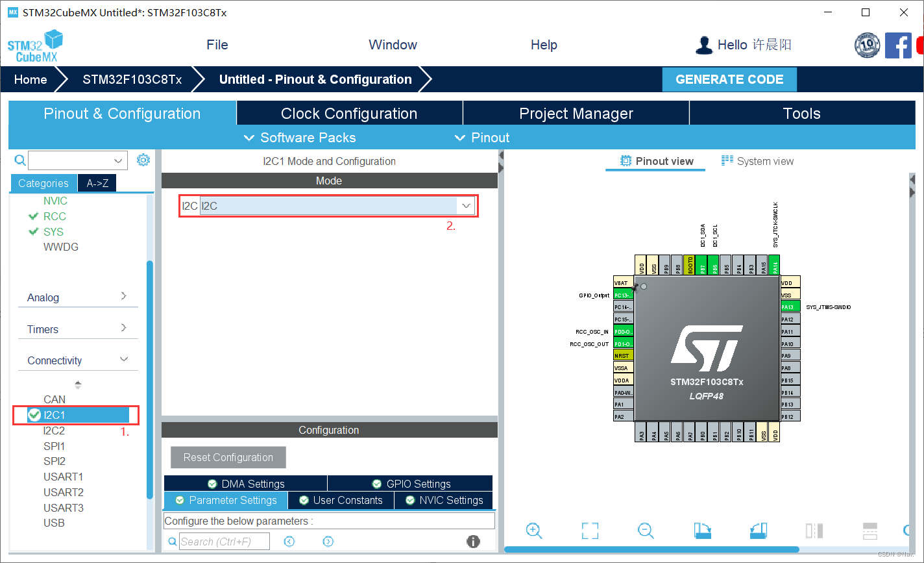Zoom out of the chip pinout
The width and height of the screenshot is (924, 563).
646,531
